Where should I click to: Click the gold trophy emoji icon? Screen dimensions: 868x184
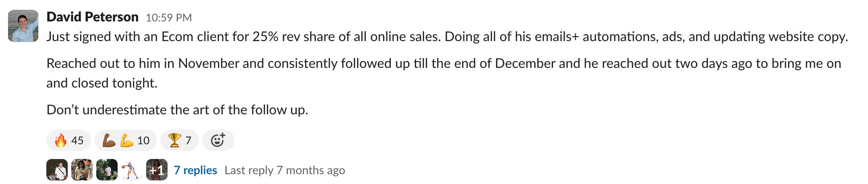[x=174, y=140]
